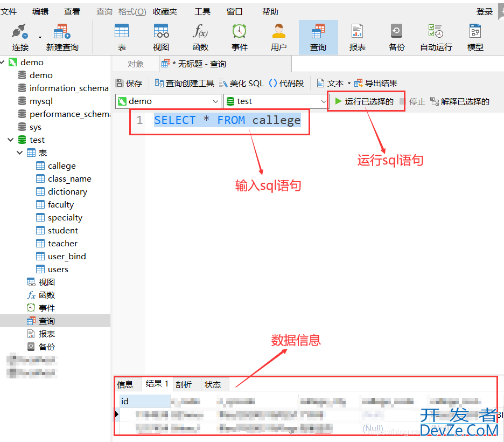The height and width of the screenshot is (442, 504).
Task: Click the 新建查询 new query icon
Action: click(x=62, y=31)
